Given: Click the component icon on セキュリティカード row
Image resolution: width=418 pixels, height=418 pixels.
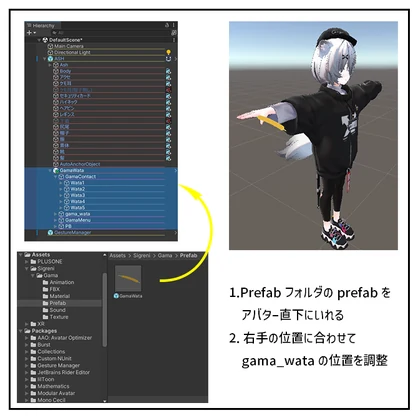Looking at the screenshot, I should tap(168, 96).
